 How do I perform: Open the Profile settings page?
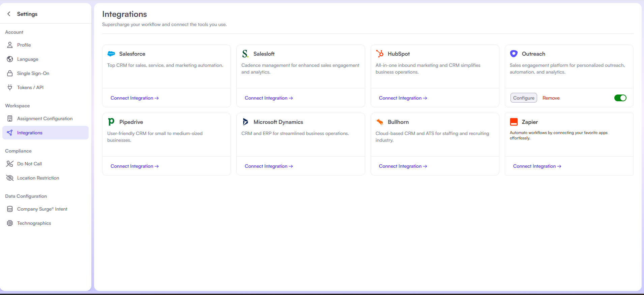24,45
